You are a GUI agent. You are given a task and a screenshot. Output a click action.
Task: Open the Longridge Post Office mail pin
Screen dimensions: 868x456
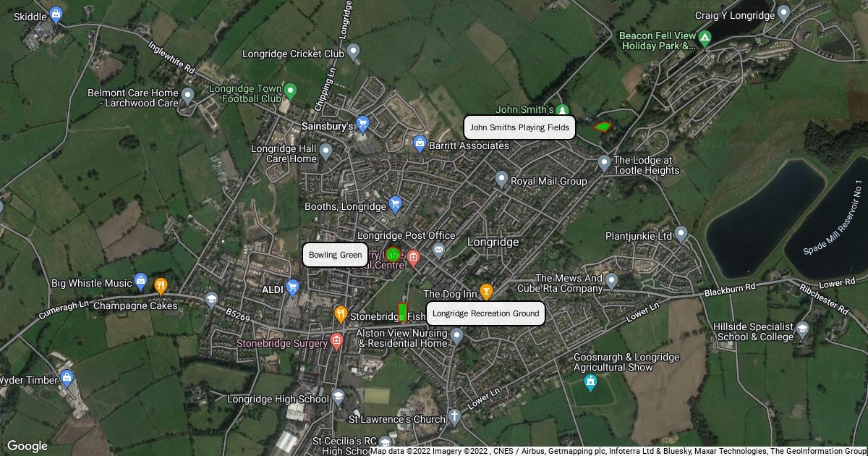coord(438,250)
